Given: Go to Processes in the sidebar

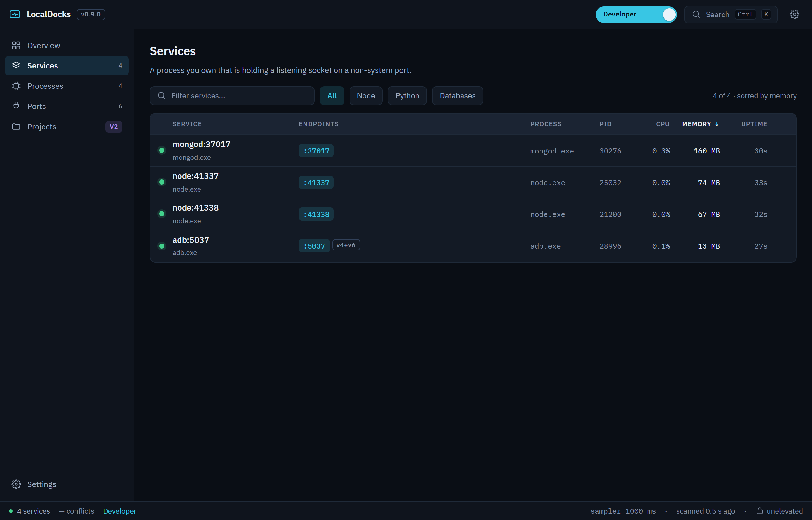Looking at the screenshot, I should [x=67, y=86].
